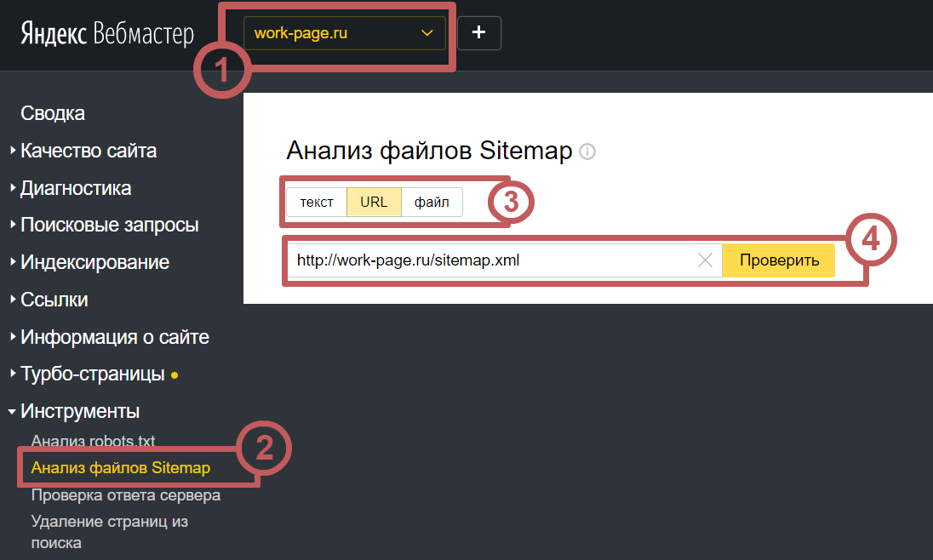Image resolution: width=933 pixels, height=560 pixels.
Task: Expand Поисковые запросы in sidebar
Action: point(110,226)
